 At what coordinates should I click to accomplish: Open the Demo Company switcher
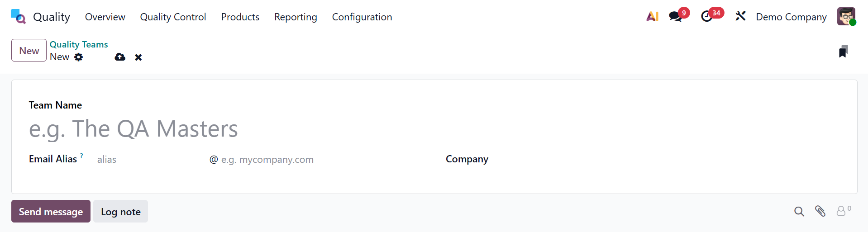click(x=791, y=17)
